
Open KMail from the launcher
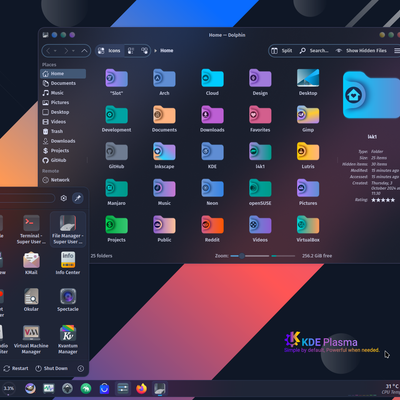(31, 263)
